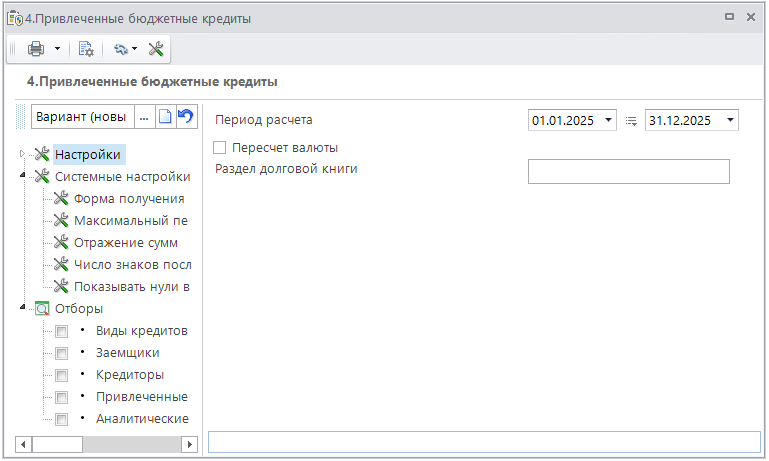Screen dimensions: 769x461
Task: Enable the Пересчет валюты checkbox
Action: 220,148
